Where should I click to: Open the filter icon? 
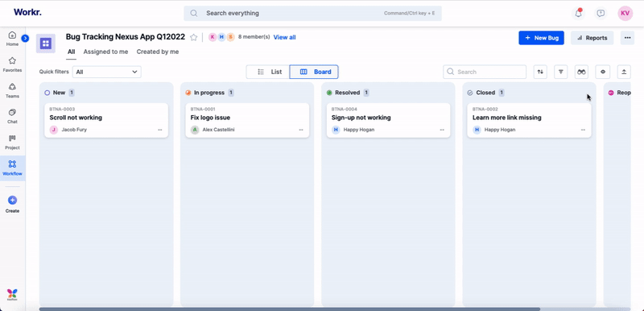tap(560, 72)
